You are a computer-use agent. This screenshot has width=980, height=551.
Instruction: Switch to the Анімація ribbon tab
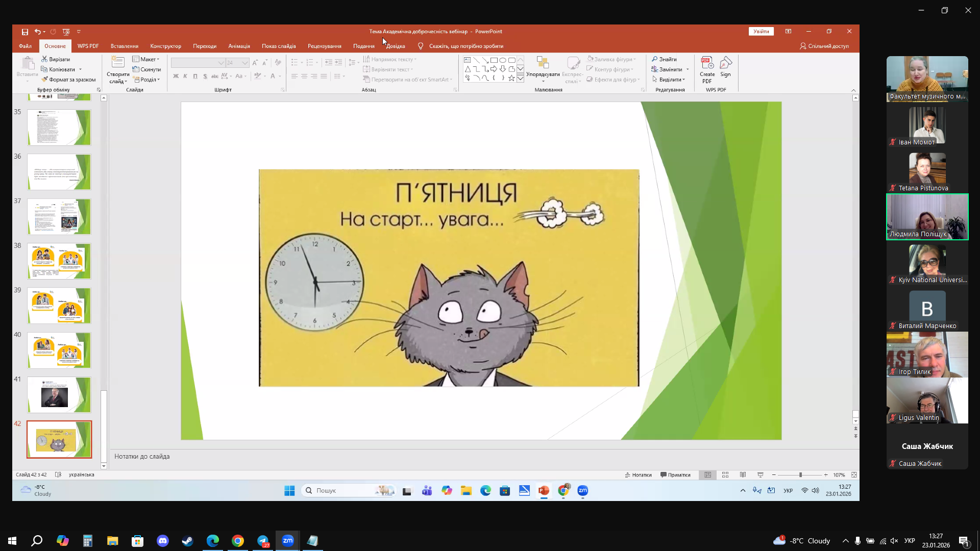(x=239, y=46)
